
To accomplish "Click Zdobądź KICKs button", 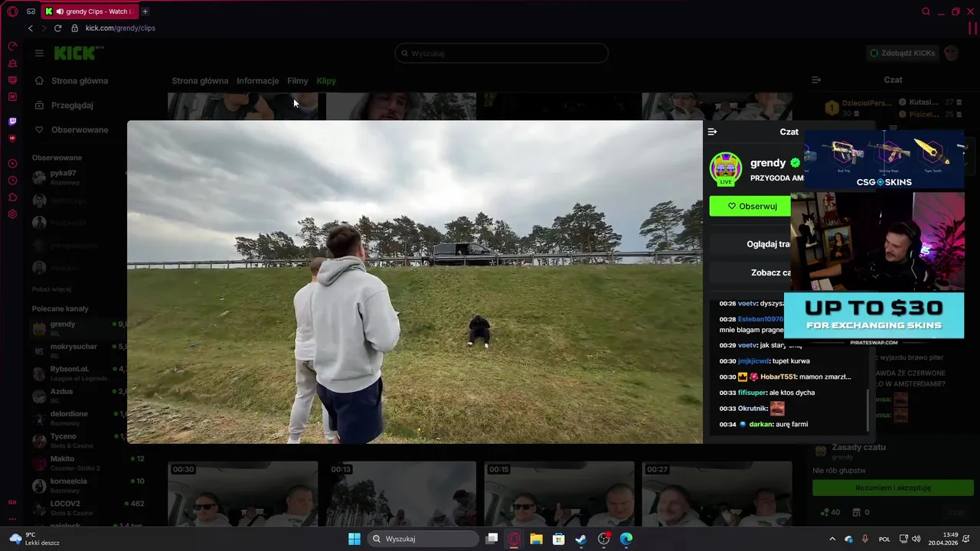I will [903, 53].
